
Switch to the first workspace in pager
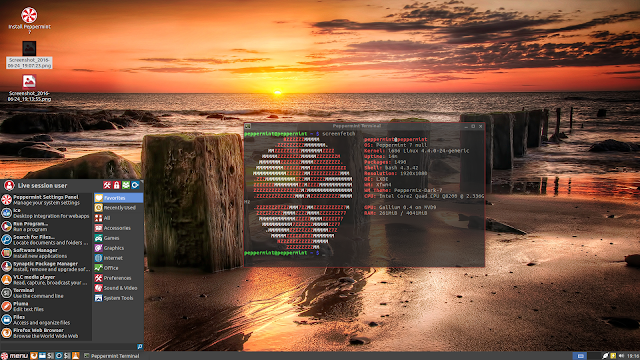coord(580,356)
